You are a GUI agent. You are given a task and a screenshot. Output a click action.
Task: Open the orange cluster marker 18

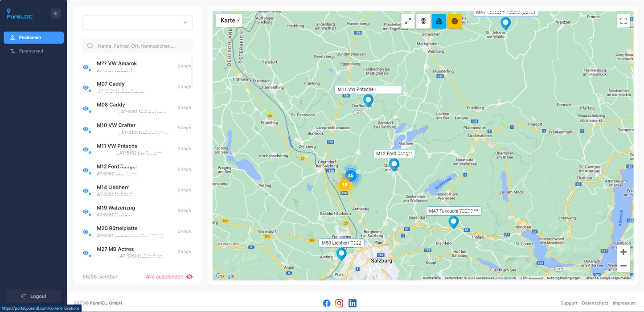click(344, 185)
